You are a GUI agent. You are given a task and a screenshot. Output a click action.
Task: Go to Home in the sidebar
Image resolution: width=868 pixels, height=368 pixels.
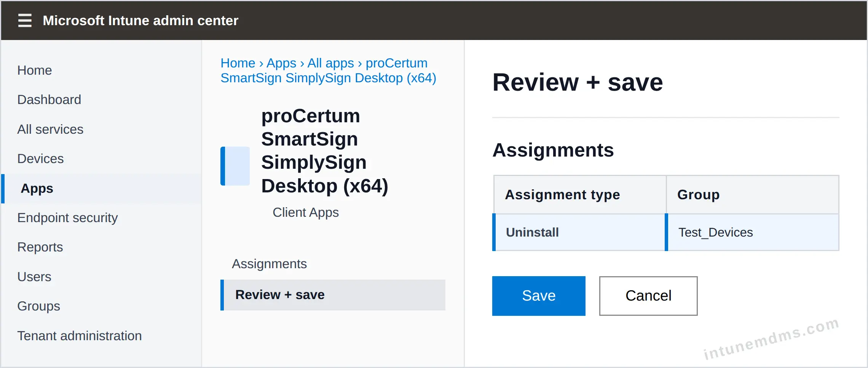[35, 70]
